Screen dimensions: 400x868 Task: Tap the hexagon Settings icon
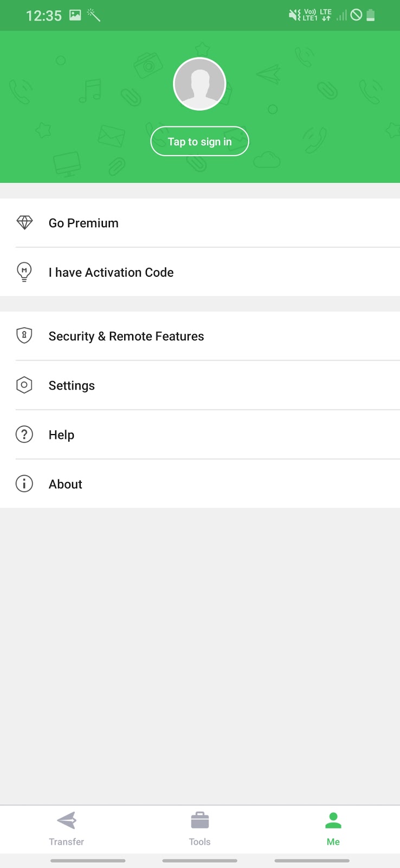pyautogui.click(x=24, y=385)
